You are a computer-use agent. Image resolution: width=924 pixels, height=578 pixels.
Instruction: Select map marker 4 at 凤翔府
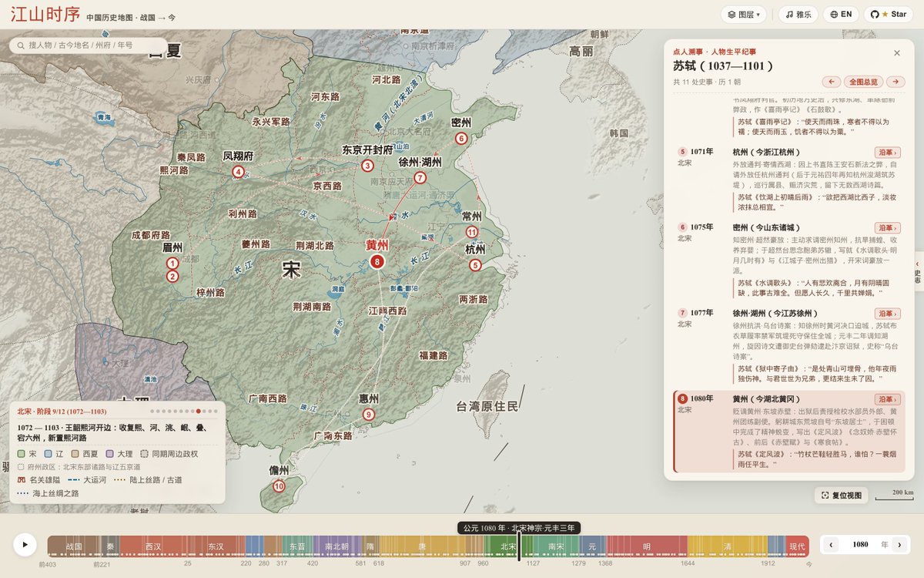click(x=238, y=172)
